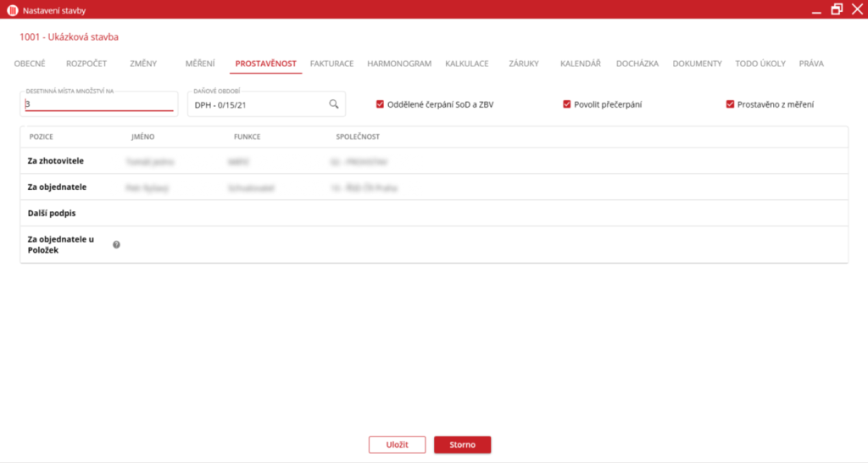Switch to the Fakturace tab
The height and width of the screenshot is (463, 868).
(x=331, y=64)
